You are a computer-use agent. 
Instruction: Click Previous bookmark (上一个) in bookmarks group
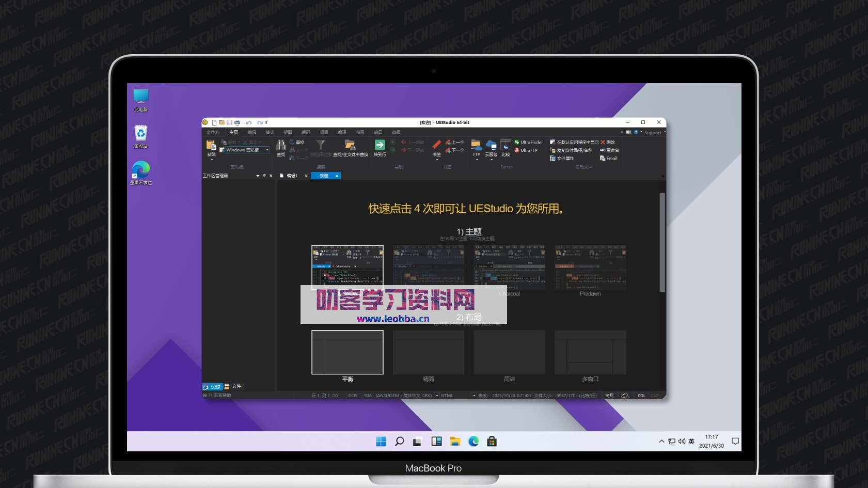coord(455,142)
